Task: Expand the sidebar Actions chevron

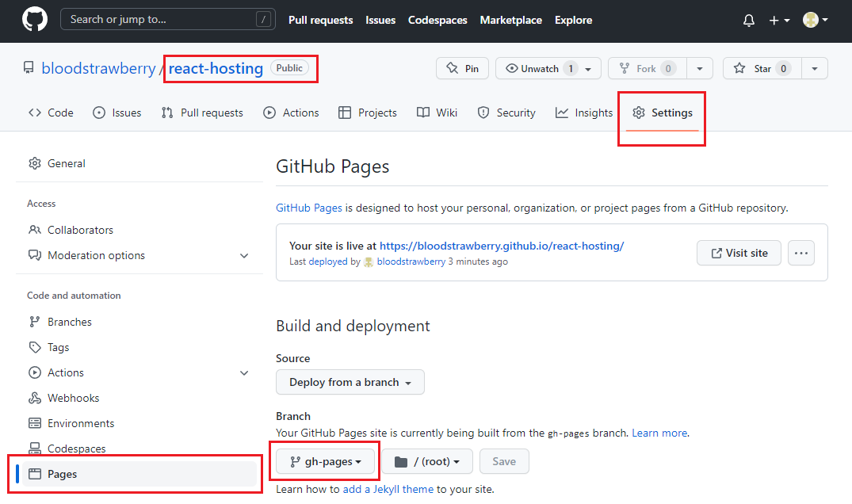Action: tap(245, 373)
